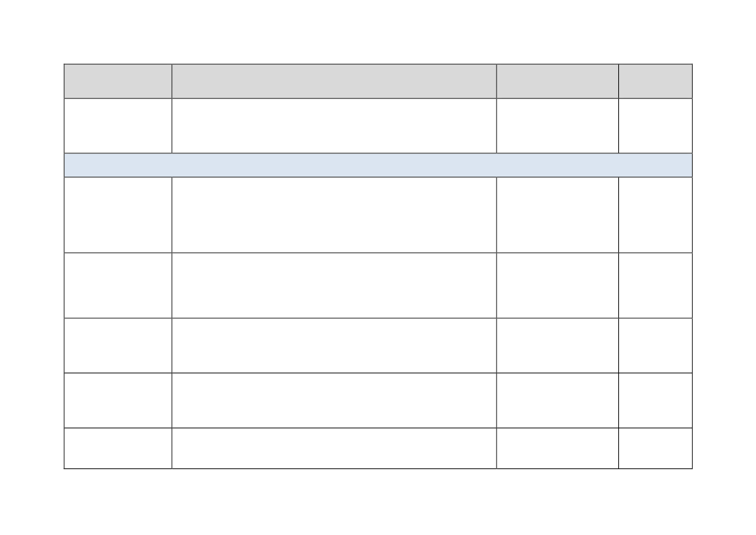This screenshot has height=535, width=756.
Task: Click third-column cell in fourth row under blue row
Action: 557,400
